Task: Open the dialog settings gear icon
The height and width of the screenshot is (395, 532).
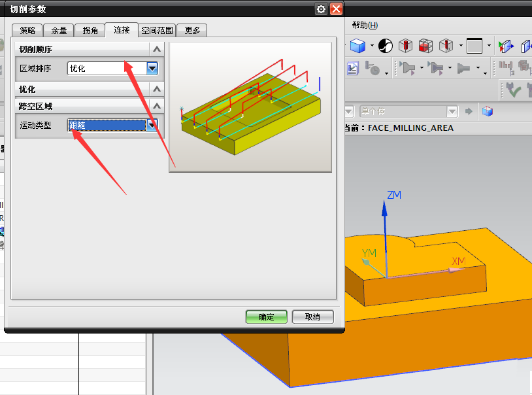Action: (x=320, y=9)
